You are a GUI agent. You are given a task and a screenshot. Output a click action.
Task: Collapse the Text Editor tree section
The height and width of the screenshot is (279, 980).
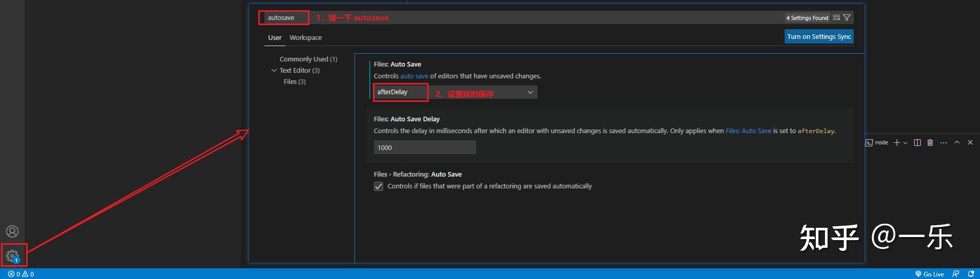[x=274, y=71]
